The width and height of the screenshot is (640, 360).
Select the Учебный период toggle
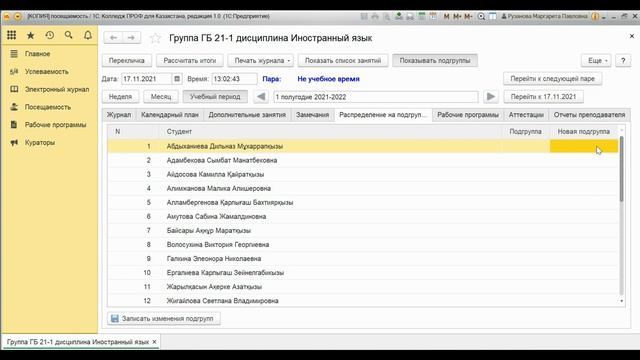(215, 97)
